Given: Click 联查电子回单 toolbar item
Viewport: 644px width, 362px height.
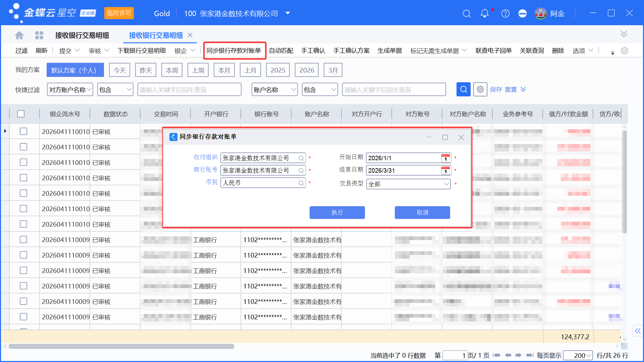Looking at the screenshot, I should [x=494, y=51].
